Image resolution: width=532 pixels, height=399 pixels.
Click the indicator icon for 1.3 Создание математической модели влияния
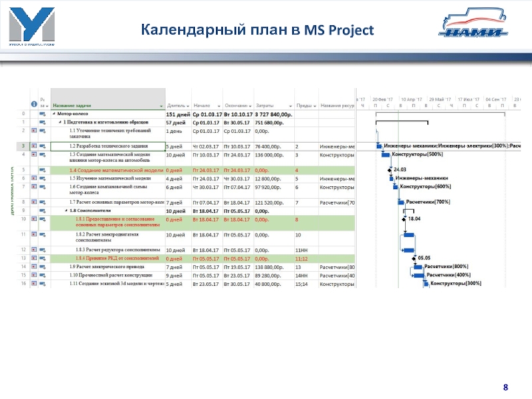tap(34, 155)
